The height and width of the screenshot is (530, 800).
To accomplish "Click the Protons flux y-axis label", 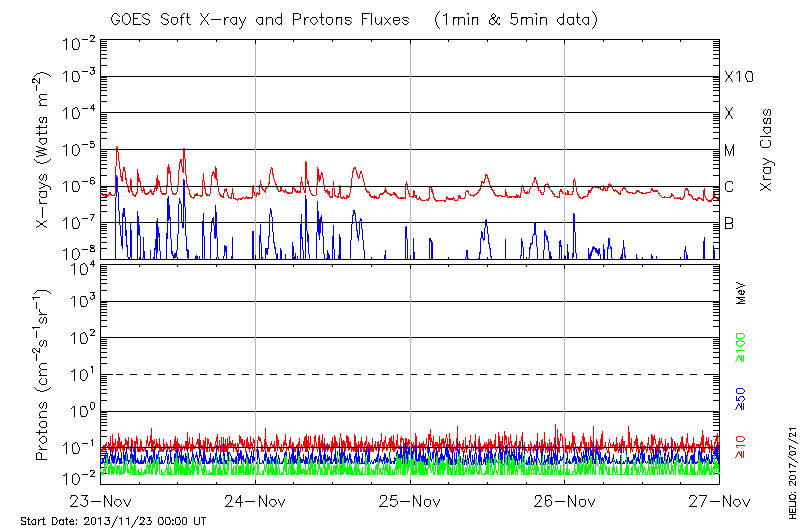I will pos(43,374).
